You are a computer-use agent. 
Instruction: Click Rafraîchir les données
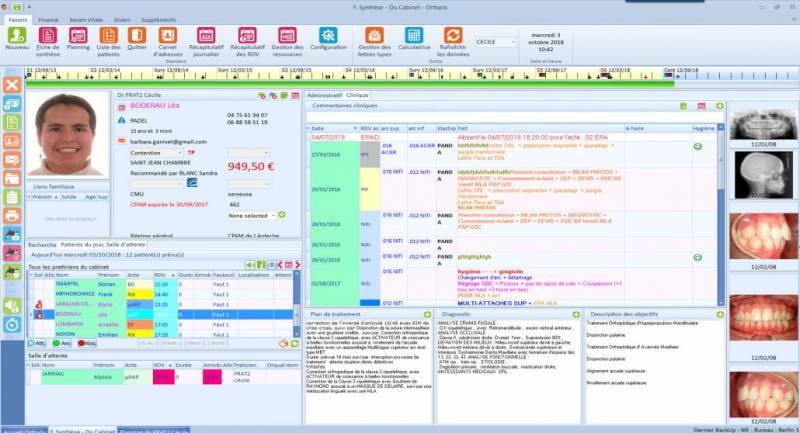pyautogui.click(x=453, y=41)
